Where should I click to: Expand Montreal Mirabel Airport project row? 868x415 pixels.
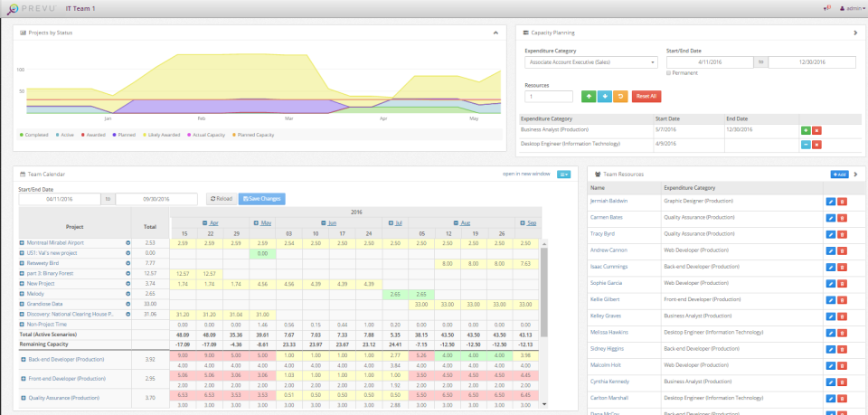click(x=22, y=243)
